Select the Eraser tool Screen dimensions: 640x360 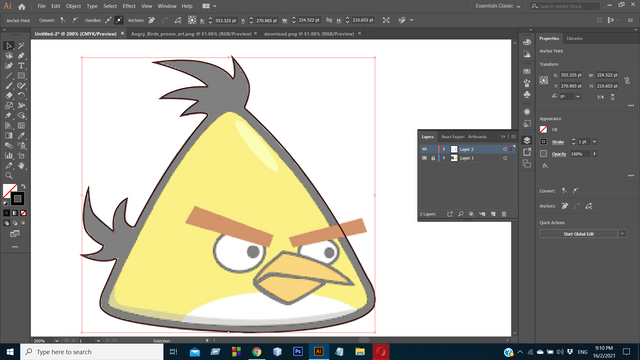coord(9,96)
